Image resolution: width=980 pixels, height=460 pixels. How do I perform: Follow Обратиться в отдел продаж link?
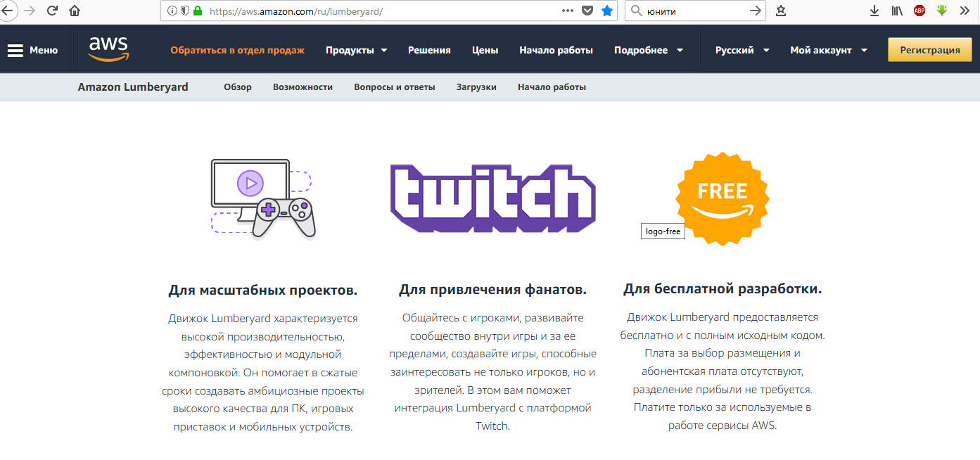pyautogui.click(x=237, y=50)
